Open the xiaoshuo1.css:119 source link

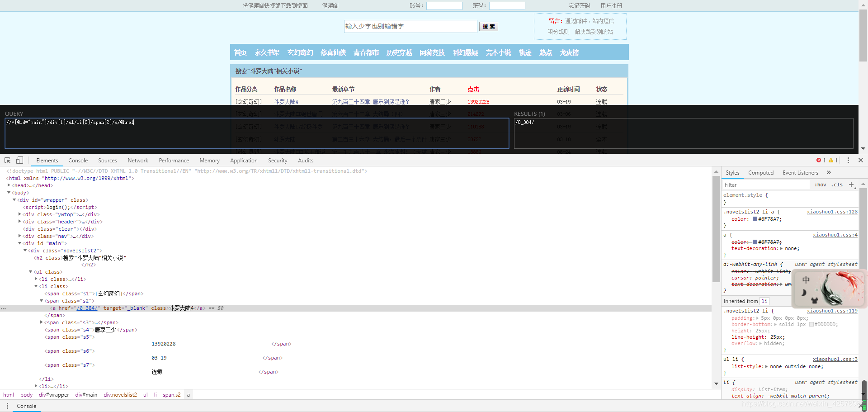pos(832,311)
